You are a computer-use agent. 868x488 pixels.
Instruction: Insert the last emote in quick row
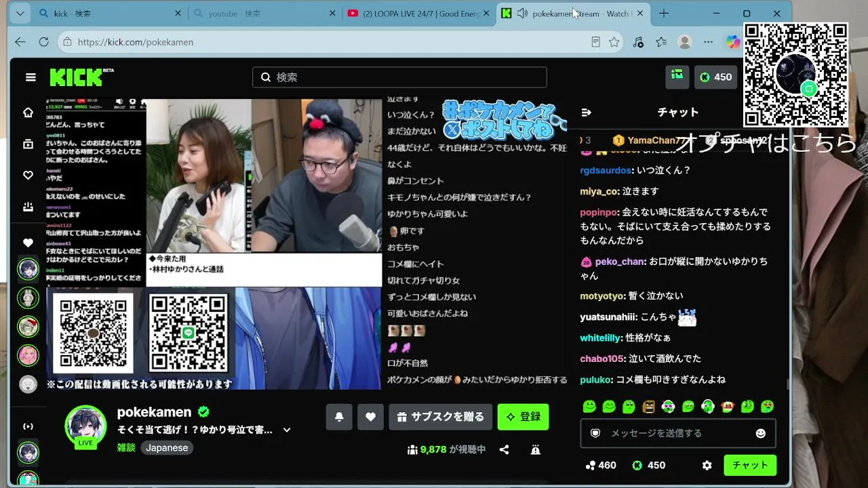pyautogui.click(x=767, y=407)
